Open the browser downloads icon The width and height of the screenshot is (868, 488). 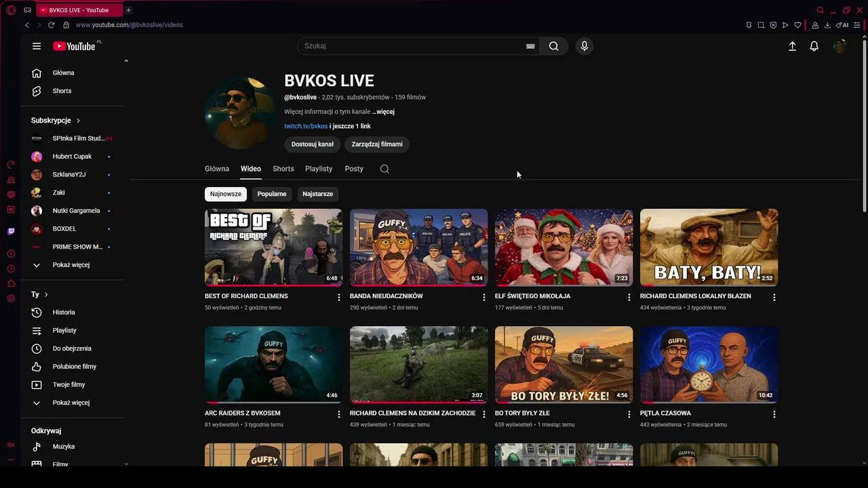[x=827, y=25]
